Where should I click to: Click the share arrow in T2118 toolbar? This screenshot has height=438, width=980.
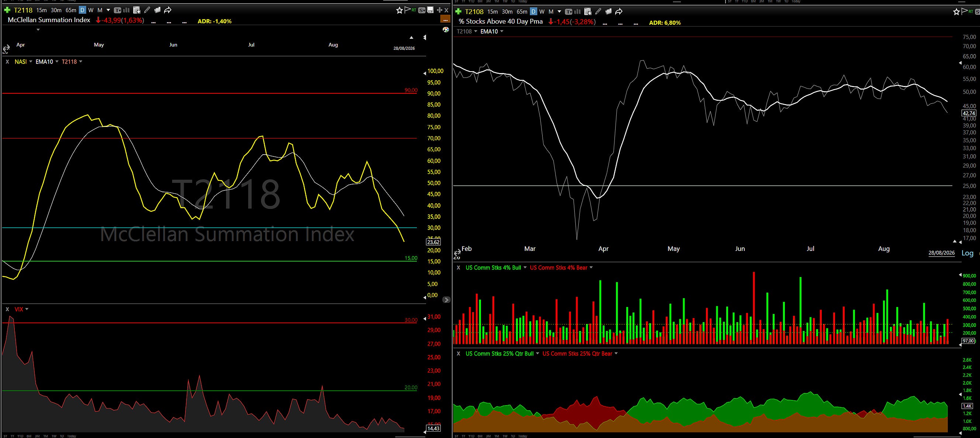pos(168,10)
